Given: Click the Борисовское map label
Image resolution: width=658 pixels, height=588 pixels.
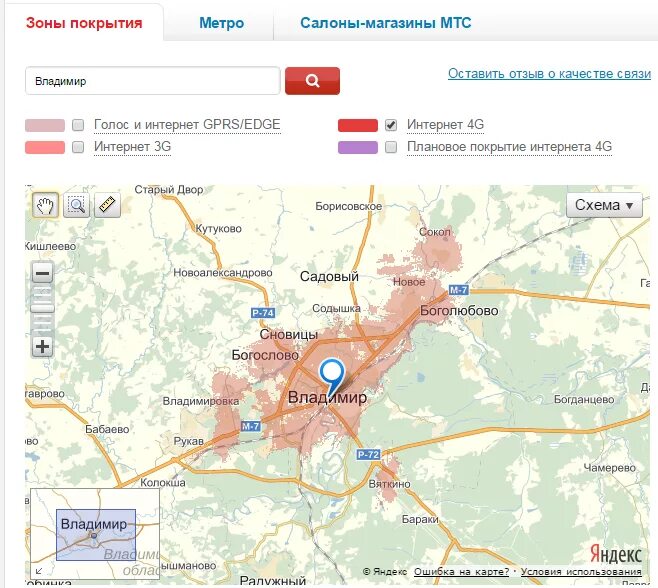Looking at the screenshot, I should point(349,206).
